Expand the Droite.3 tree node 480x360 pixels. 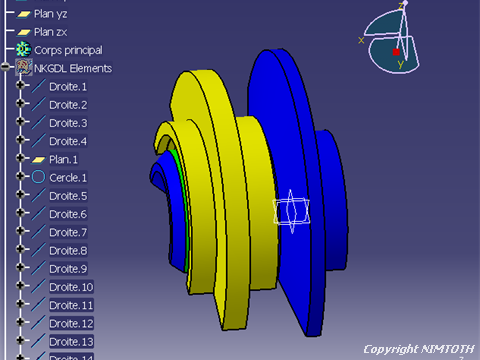tap(20, 121)
